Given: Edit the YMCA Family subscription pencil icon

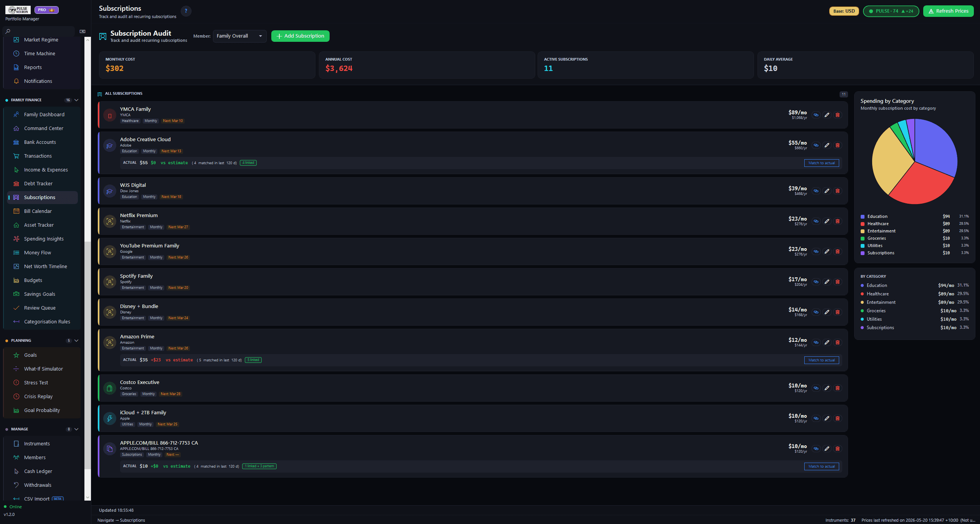Looking at the screenshot, I should tap(827, 115).
